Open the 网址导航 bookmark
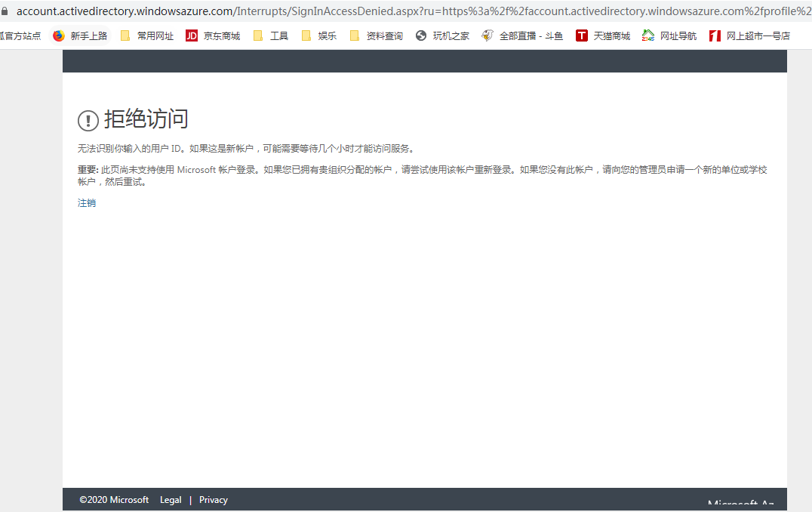This screenshot has height=512, width=812. (669, 35)
